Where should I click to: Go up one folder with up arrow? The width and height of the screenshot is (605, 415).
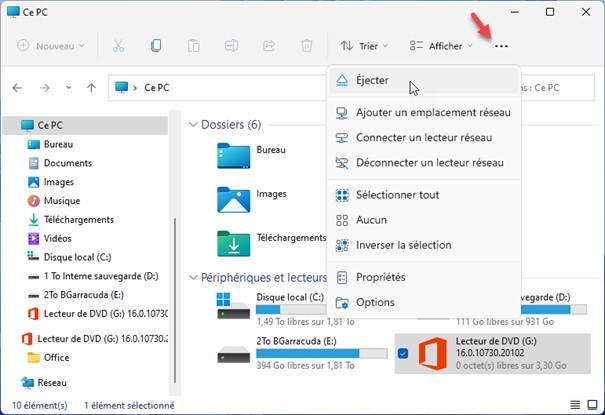[91, 88]
